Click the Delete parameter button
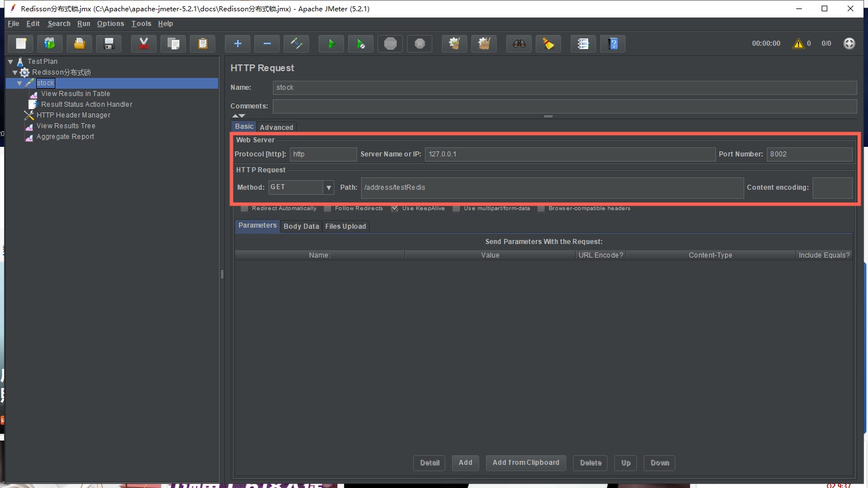The image size is (868, 488). pos(591,463)
